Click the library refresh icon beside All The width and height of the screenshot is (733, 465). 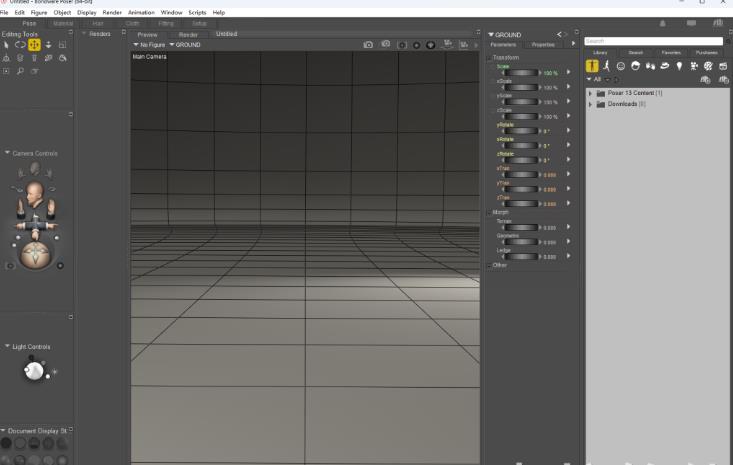pos(617,79)
